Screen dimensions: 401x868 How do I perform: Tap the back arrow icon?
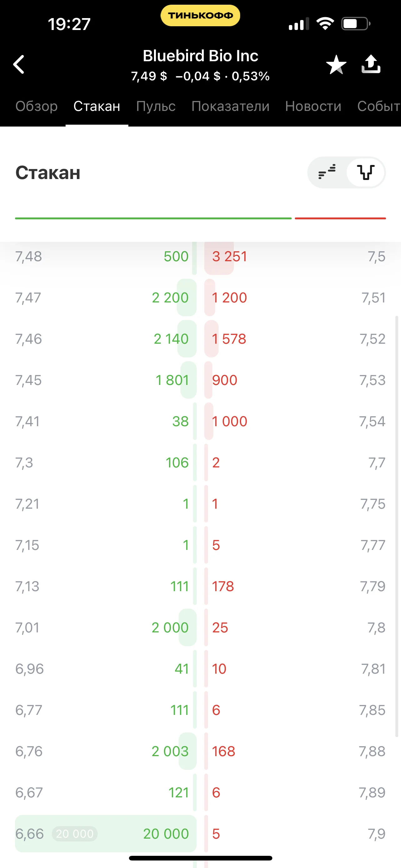coord(19,64)
